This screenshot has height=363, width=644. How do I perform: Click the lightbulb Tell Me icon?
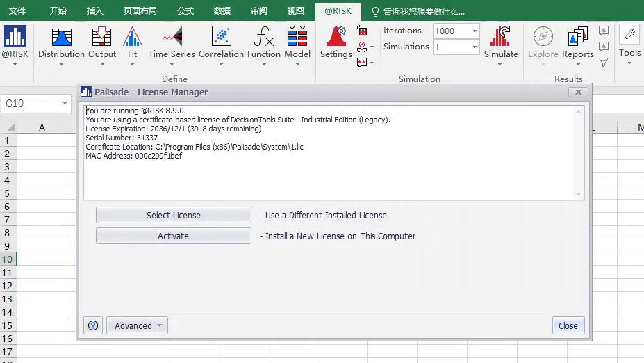point(375,12)
